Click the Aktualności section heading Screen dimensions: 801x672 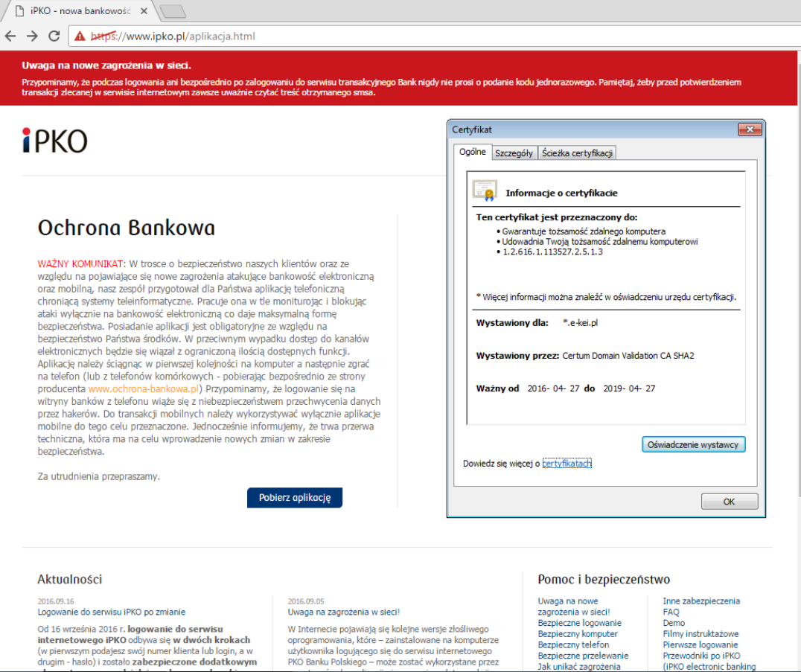tap(70, 579)
